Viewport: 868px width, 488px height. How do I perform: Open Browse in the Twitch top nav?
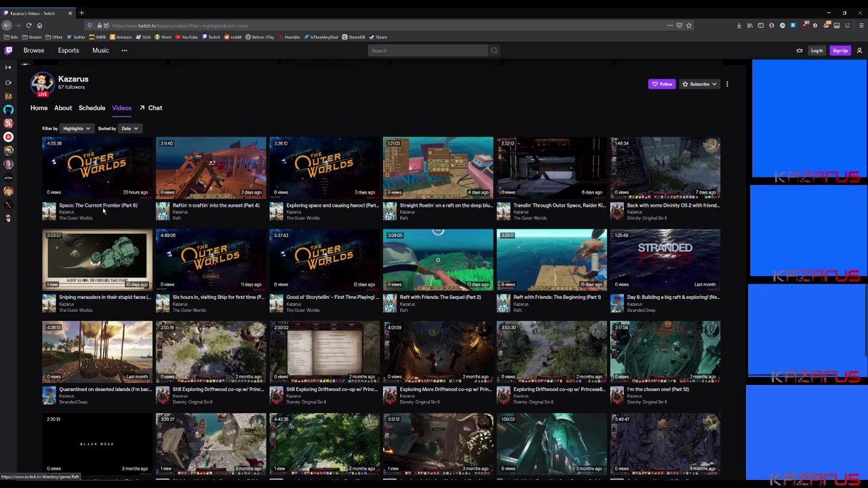[34, 51]
